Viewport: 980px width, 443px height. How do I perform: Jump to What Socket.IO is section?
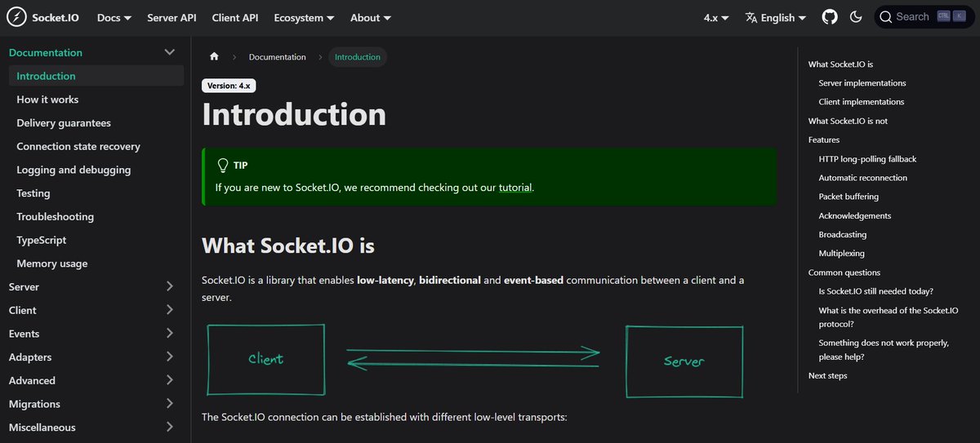pyautogui.click(x=840, y=64)
